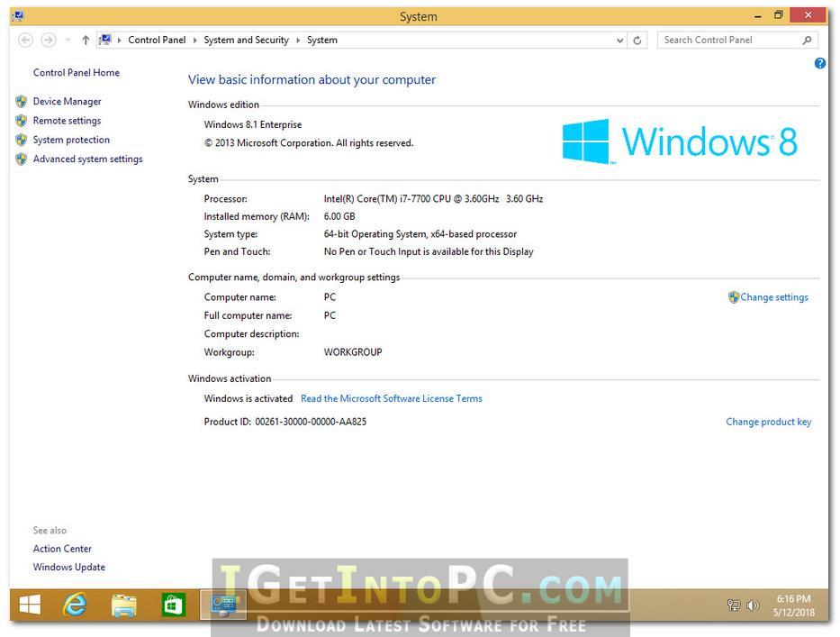This screenshot has width=840, height=637.
Task: Go up one level with Up arrow
Action: 86,41
